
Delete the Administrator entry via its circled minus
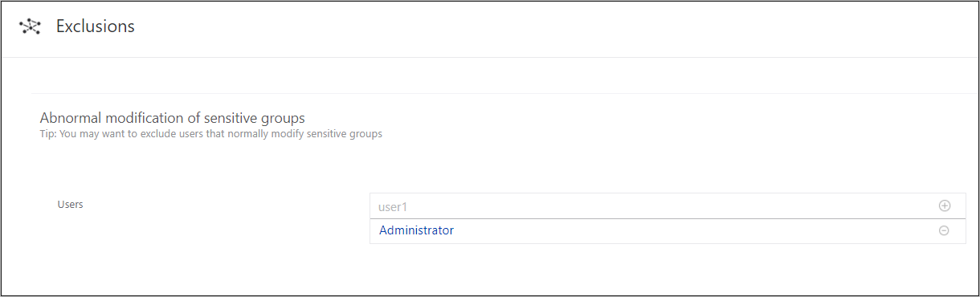point(945,230)
